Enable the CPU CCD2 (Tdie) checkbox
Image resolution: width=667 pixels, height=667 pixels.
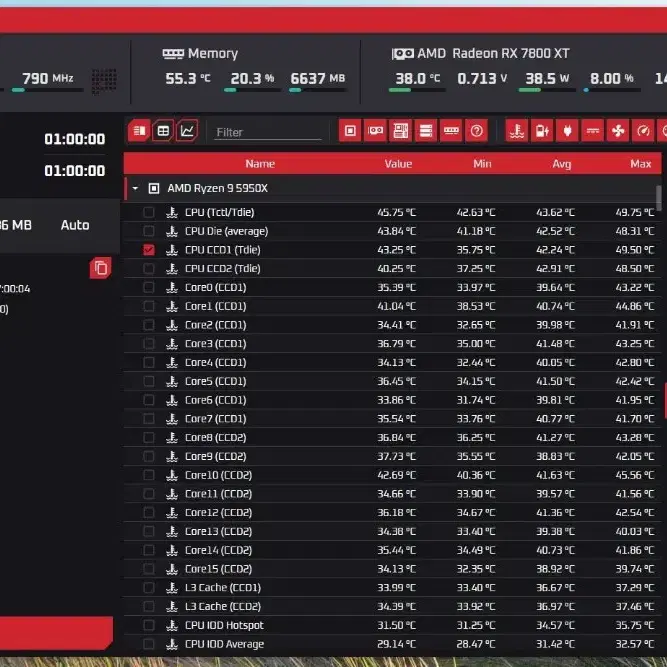coord(149,268)
